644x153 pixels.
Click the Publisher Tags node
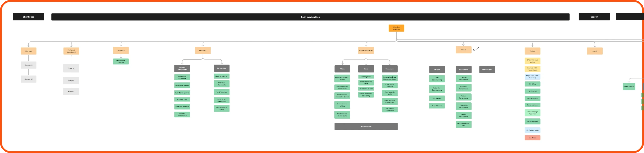182,99
